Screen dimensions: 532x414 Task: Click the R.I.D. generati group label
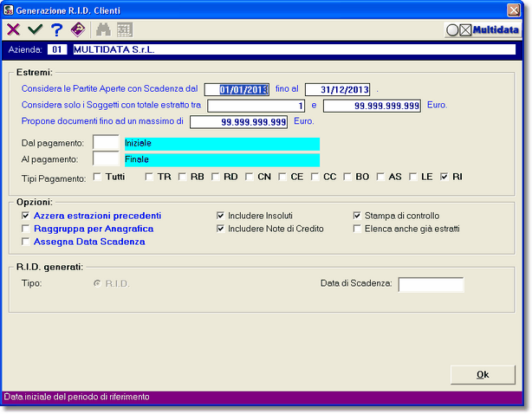click(x=50, y=267)
